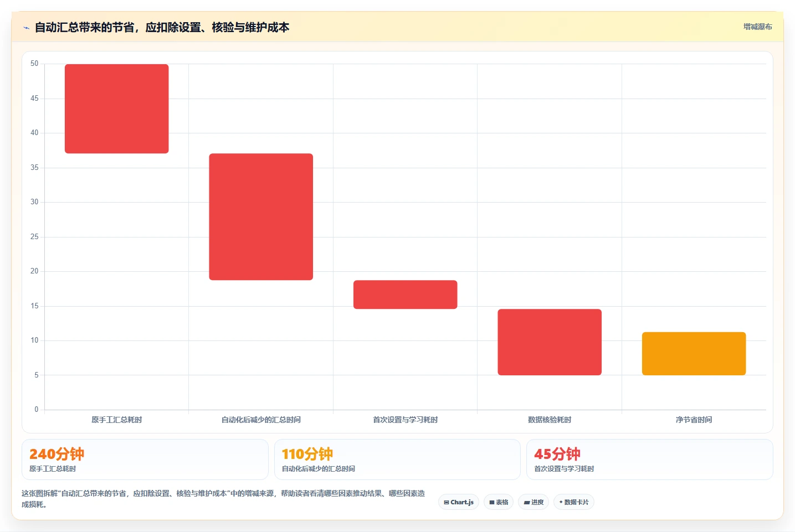795x532 pixels.
Task: Click the x-axis label 自动化后减少的汇总时间
Action: [261, 420]
